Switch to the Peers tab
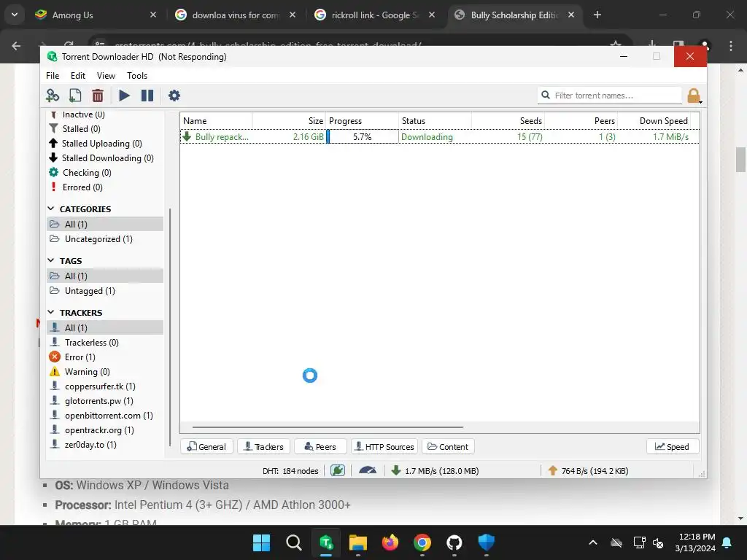 tap(321, 447)
